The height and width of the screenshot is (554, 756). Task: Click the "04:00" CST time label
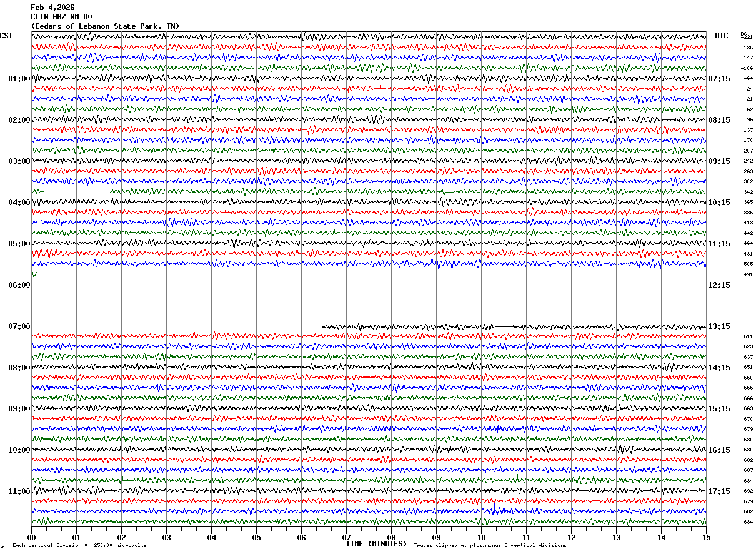pyautogui.click(x=19, y=203)
